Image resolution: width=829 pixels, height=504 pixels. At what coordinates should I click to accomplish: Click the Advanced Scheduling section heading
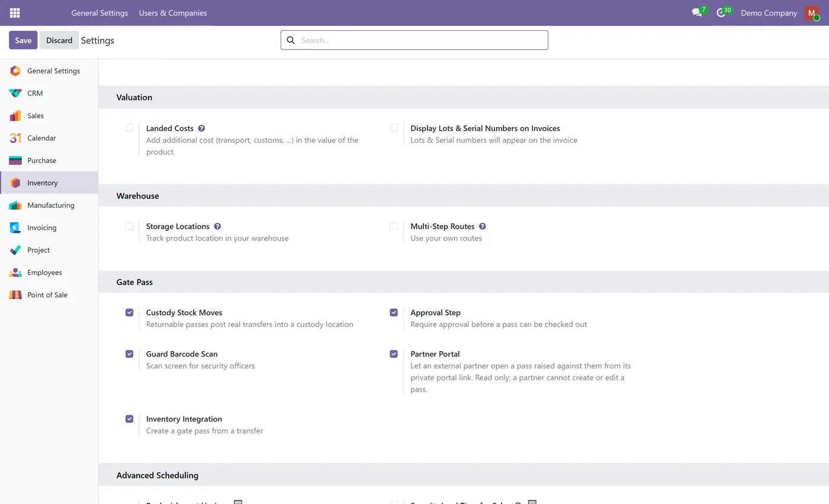pyautogui.click(x=158, y=475)
